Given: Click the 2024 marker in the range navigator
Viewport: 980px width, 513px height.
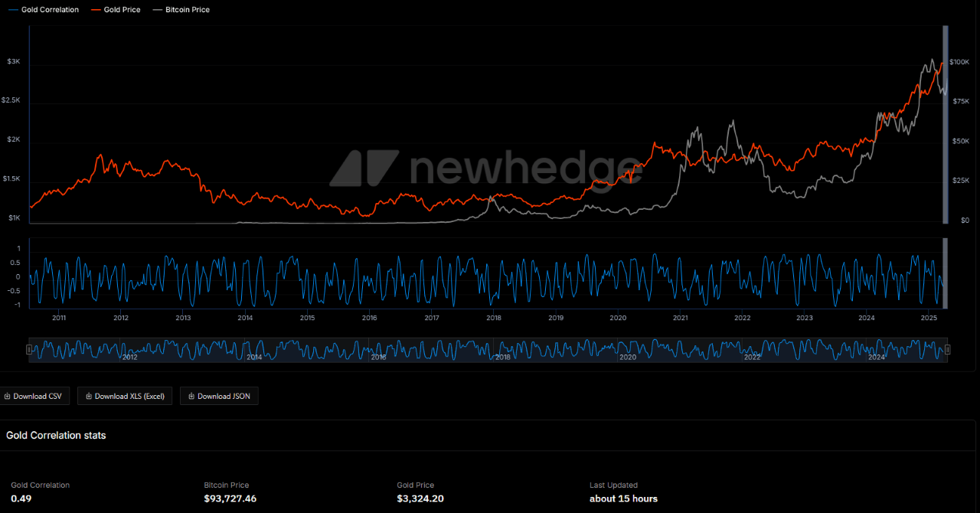Looking at the screenshot, I should click(877, 357).
